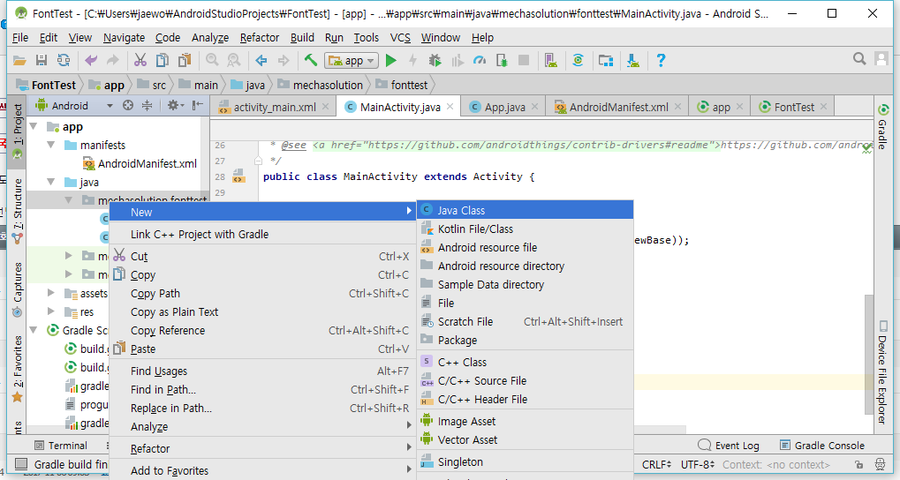Collapse the java folder node
The width and height of the screenshot is (900, 480).
(52, 182)
